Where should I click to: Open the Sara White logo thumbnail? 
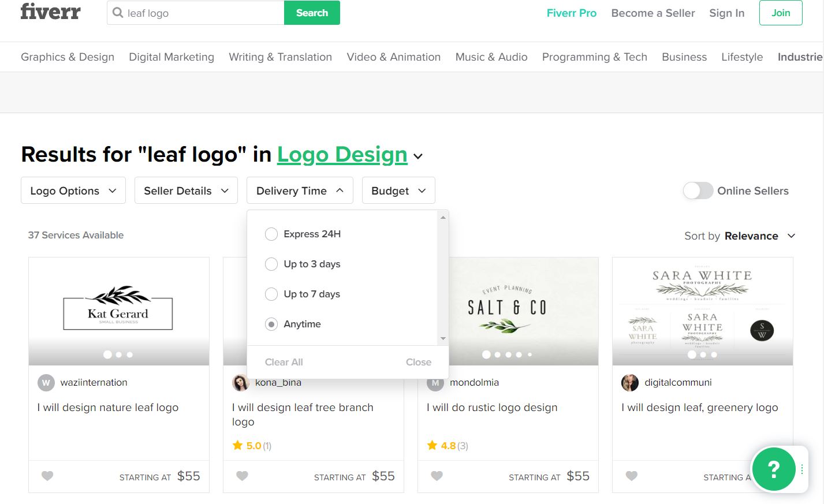703,311
